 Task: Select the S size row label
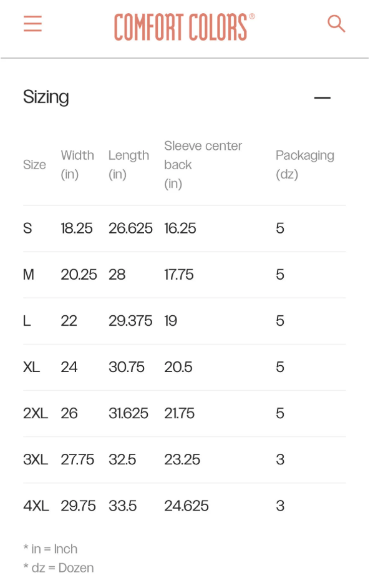27,228
